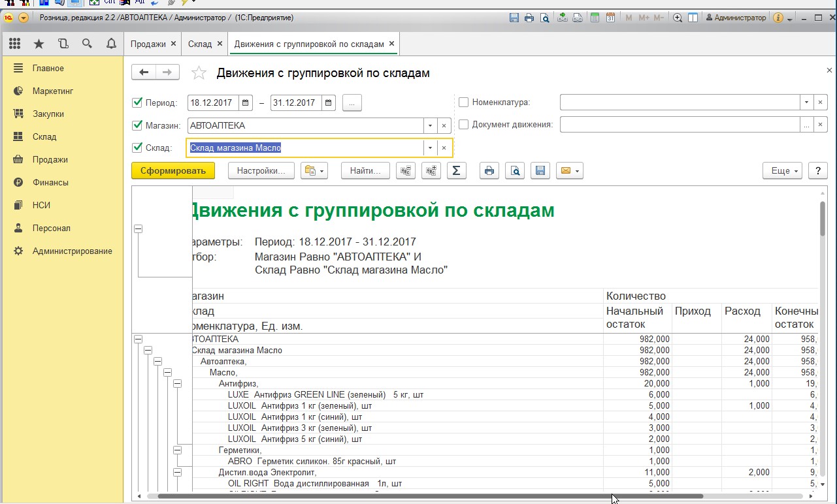Open the Favorites star in top panel
This screenshot has height=504, width=837.
(39, 44)
